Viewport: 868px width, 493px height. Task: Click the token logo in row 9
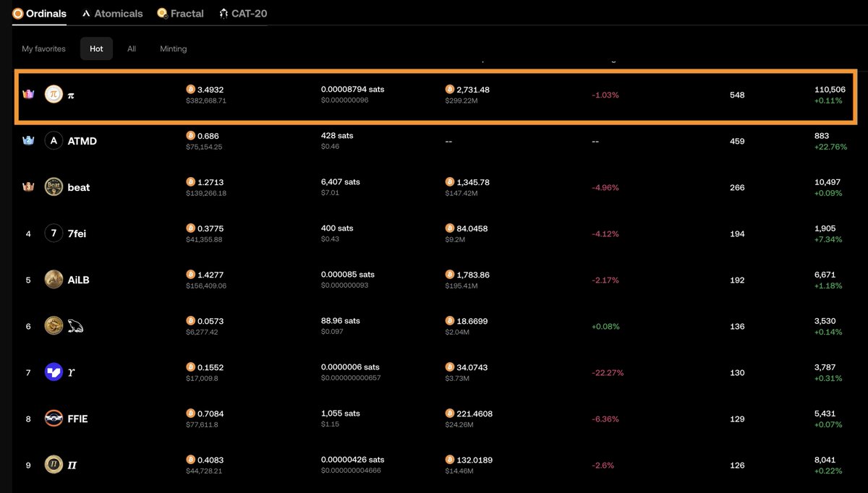[54, 465]
